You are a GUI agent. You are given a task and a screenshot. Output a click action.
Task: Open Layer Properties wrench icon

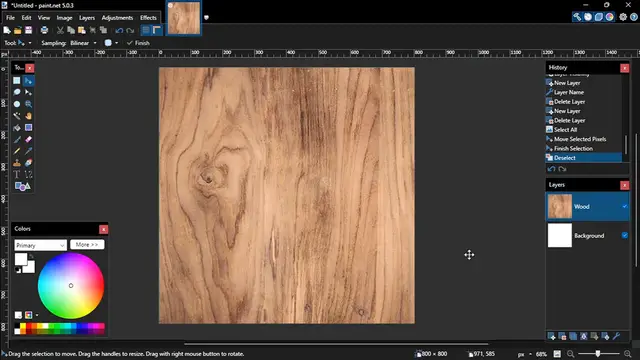point(616,336)
